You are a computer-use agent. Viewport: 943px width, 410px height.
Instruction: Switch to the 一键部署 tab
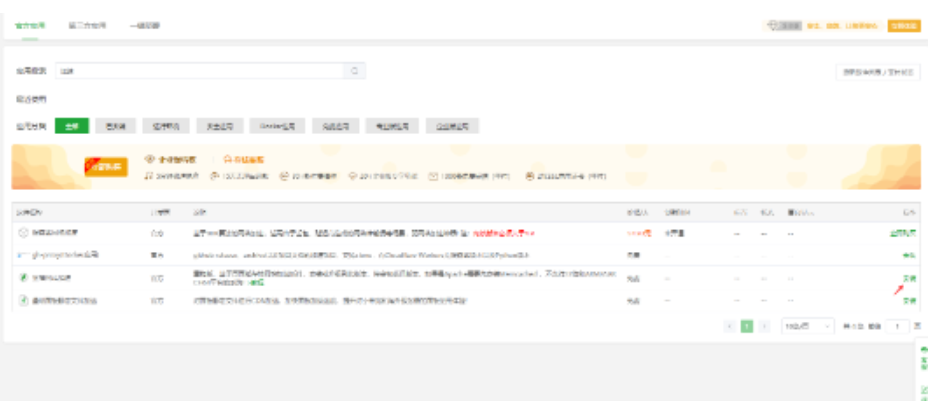[x=144, y=24]
